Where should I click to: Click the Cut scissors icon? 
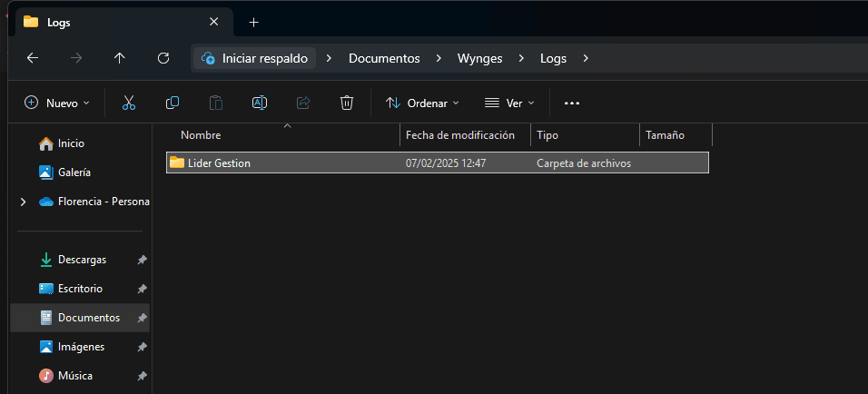click(129, 103)
